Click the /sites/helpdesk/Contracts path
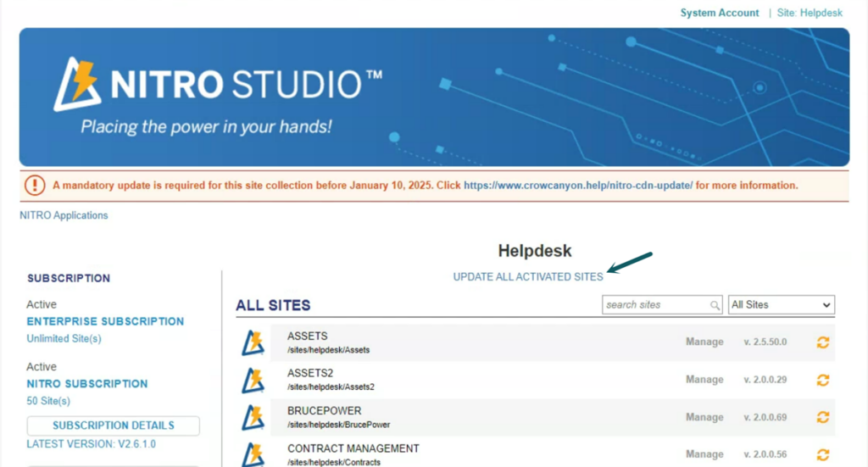The image size is (868, 467). (334, 462)
